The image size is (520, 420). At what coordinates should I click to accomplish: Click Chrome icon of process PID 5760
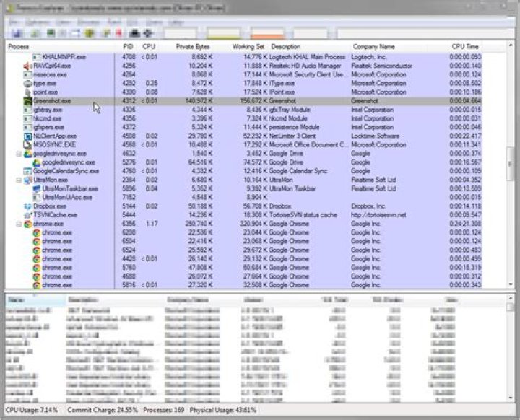click(x=37, y=268)
